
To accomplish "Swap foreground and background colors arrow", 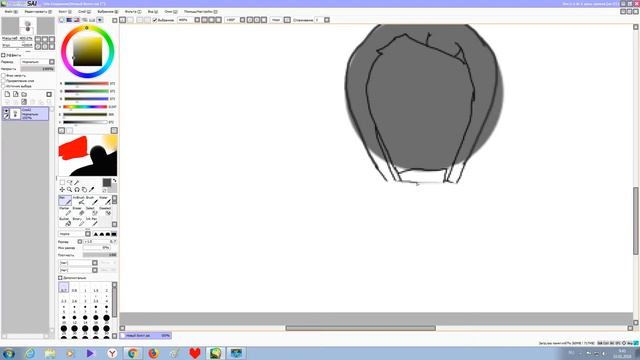I will pyautogui.click(x=115, y=180).
